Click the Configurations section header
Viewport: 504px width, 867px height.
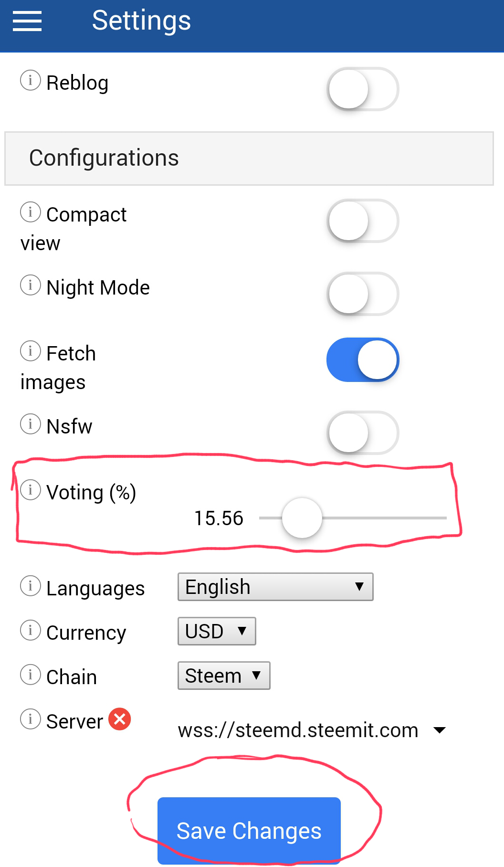pyautogui.click(x=249, y=159)
